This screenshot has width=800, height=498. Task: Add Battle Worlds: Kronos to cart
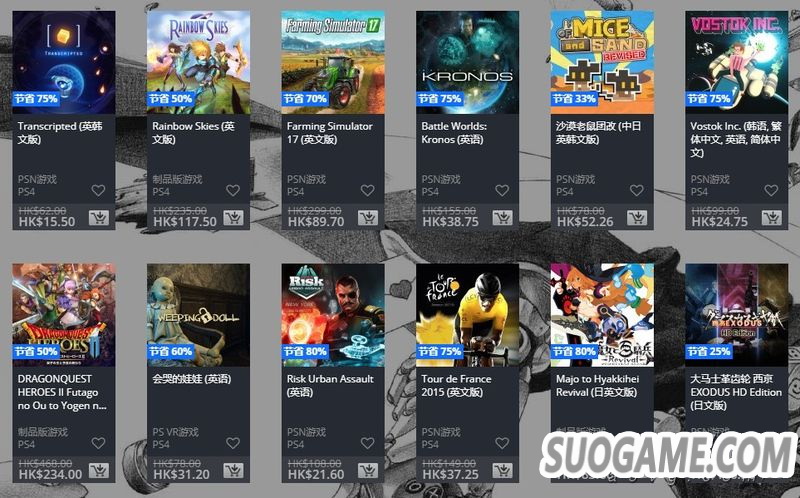click(503, 218)
